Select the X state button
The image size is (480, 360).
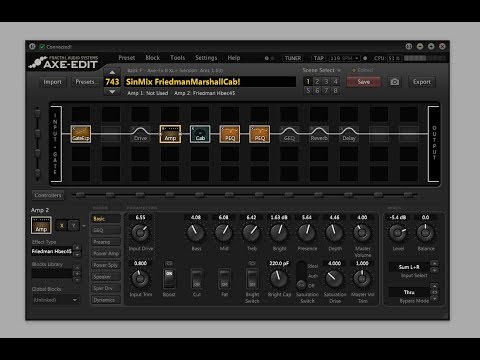[x=62, y=226]
